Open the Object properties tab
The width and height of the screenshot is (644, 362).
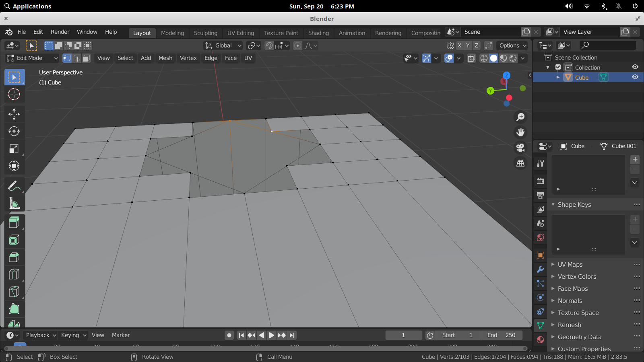pyautogui.click(x=540, y=255)
